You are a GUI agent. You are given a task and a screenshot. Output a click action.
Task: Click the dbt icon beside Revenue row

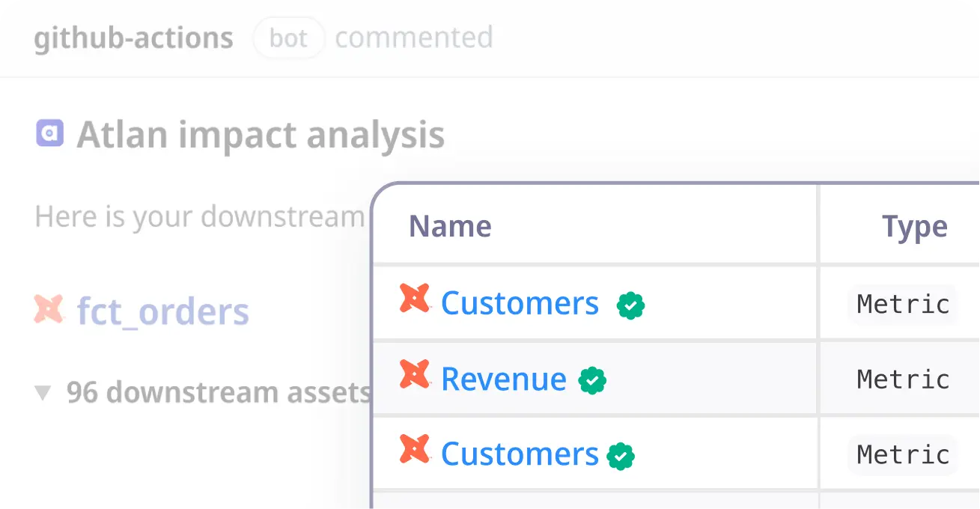(415, 374)
